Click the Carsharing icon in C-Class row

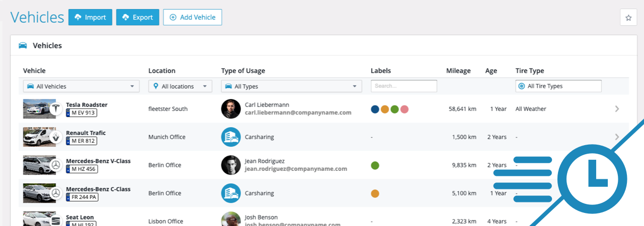click(231, 193)
